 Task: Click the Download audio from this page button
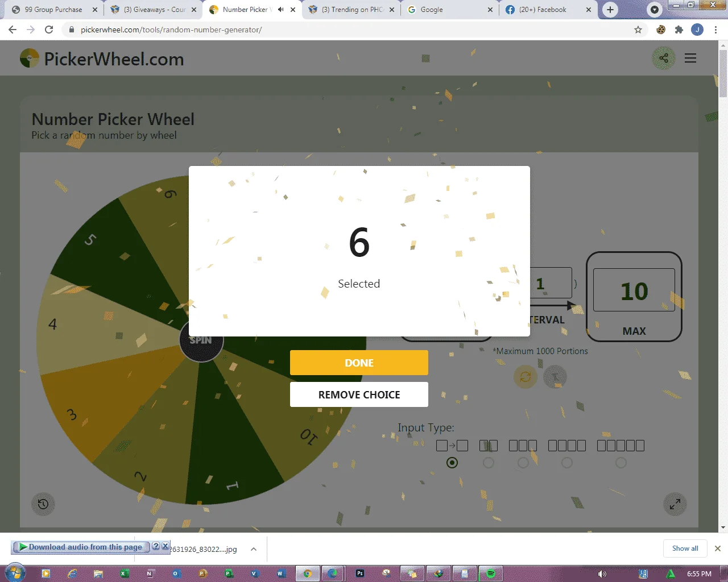[x=80, y=547]
